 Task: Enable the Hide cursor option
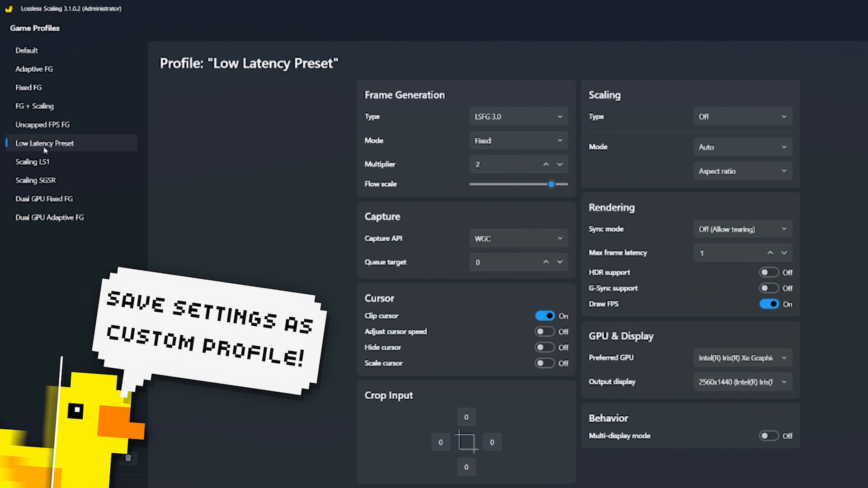[545, 347]
